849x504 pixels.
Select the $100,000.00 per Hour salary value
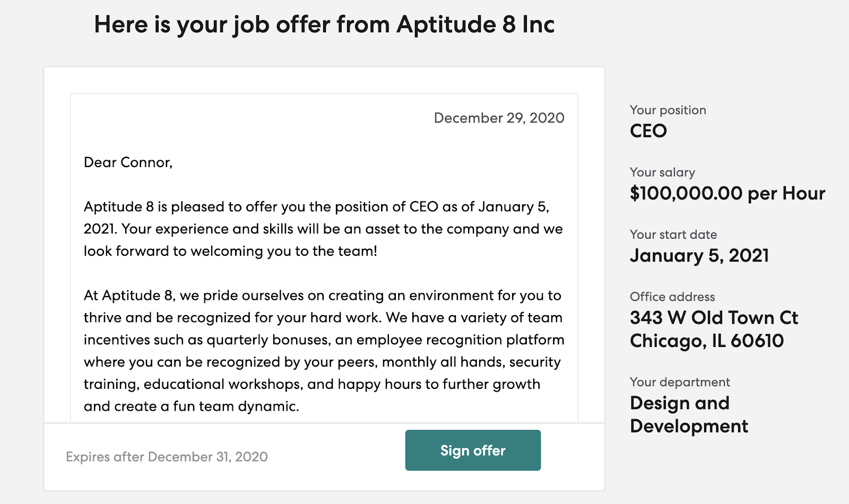pos(727,193)
